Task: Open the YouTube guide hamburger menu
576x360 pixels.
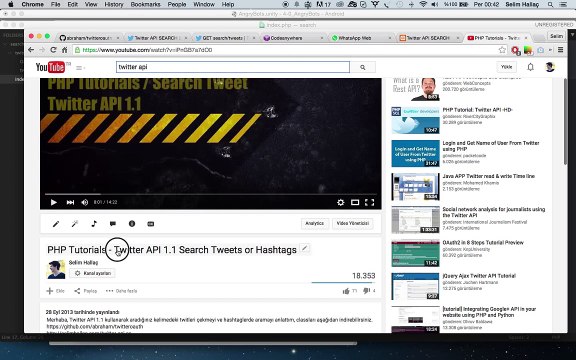Action: [x=80, y=68]
